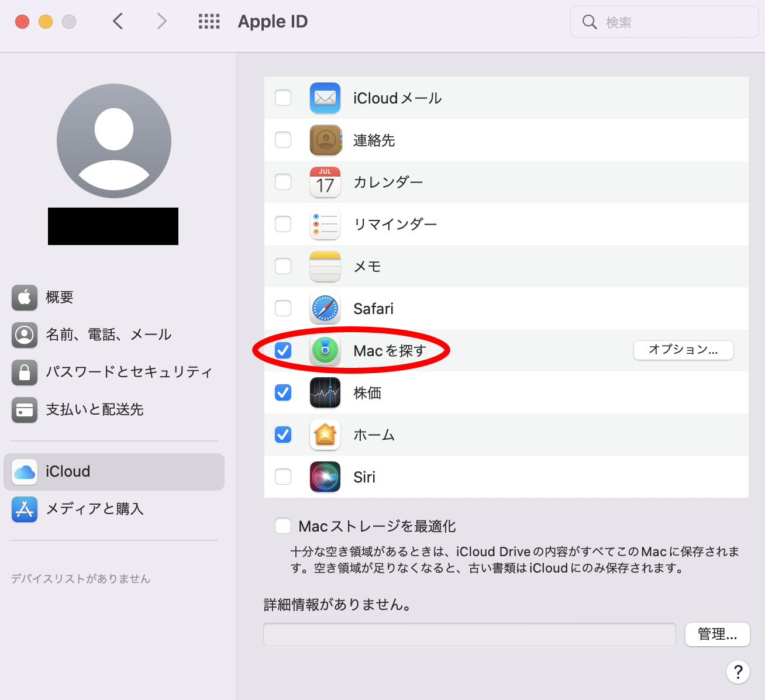Enable the メモ checkbox
Viewport: 765px width, 700px height.
(x=283, y=266)
